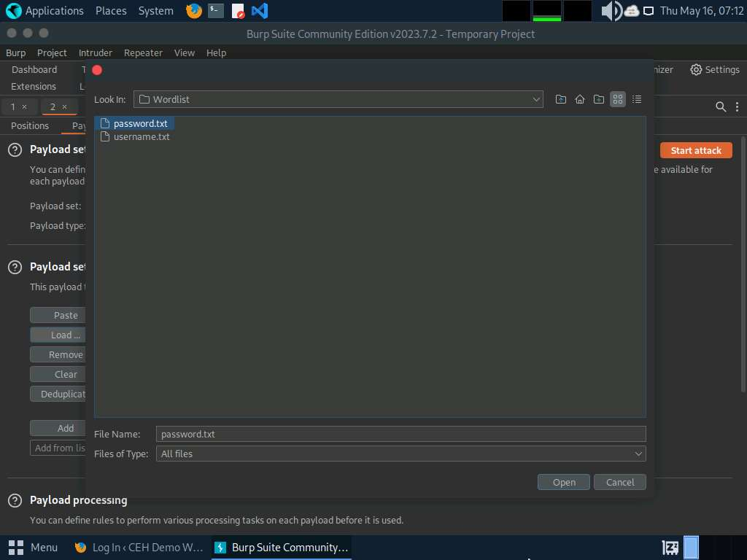Click the File Name text field
Screen dimensions: 747x560
tap(400, 434)
